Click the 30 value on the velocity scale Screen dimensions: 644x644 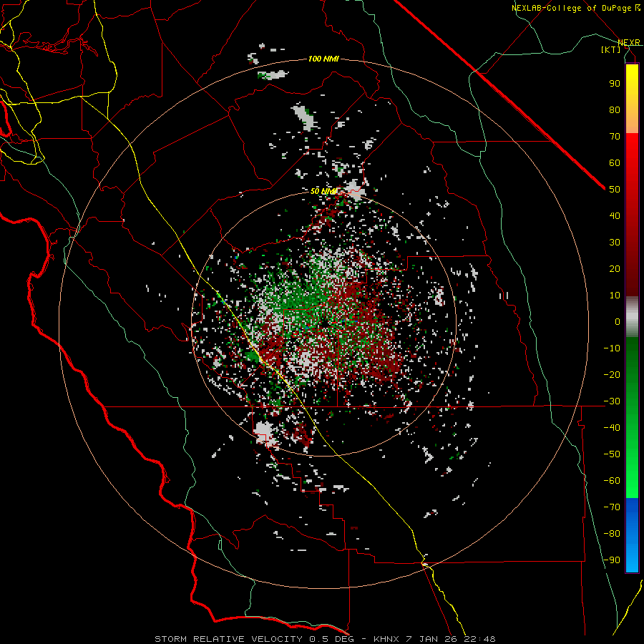coord(615,243)
